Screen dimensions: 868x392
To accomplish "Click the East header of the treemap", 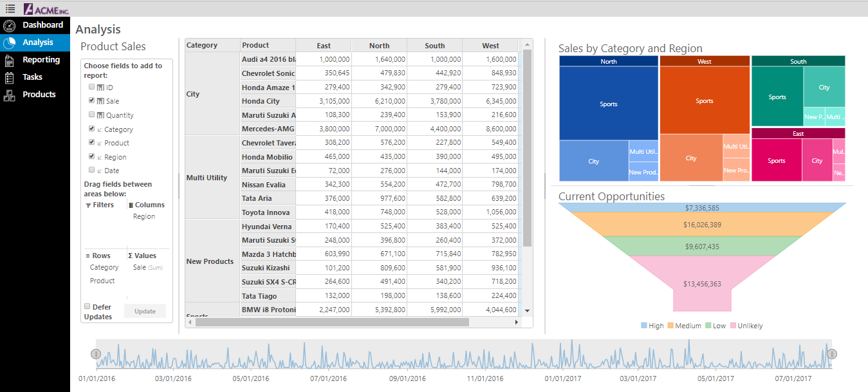I will pyautogui.click(x=799, y=133).
